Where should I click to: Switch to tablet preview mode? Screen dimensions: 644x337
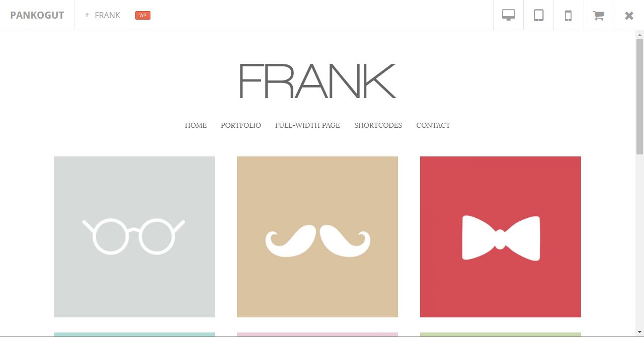click(x=539, y=15)
